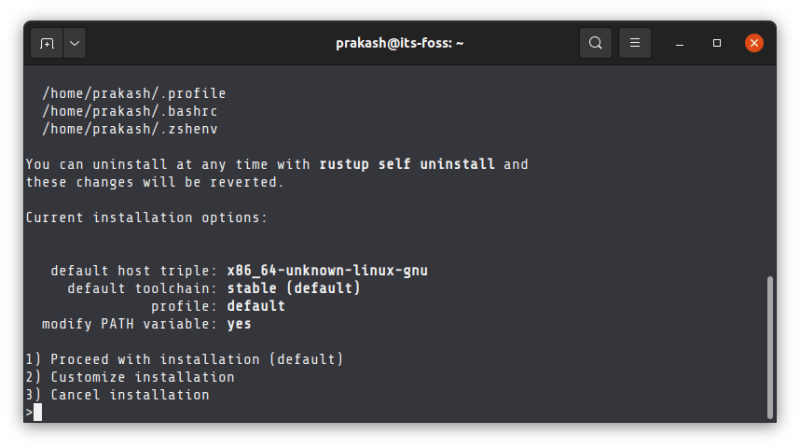Click the Cancel installation option line

tap(117, 395)
